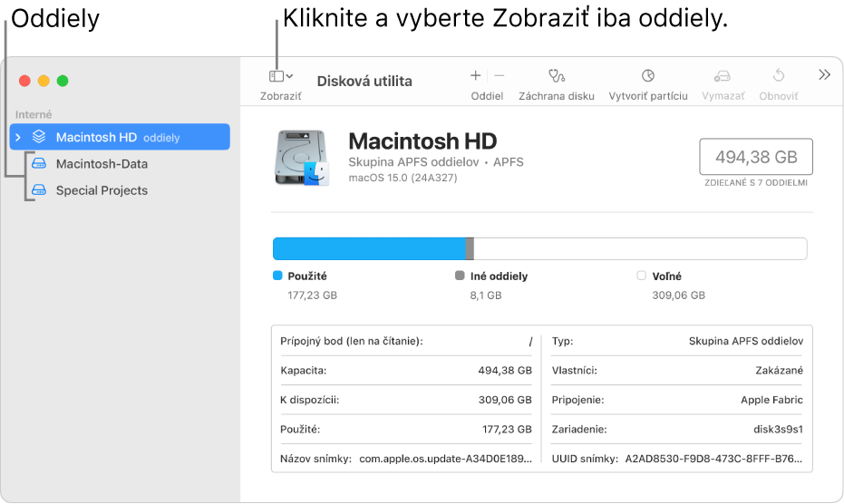Screen dimensions: 844x504
Task: Click the Vymazať toolbar label
Action: (x=723, y=96)
